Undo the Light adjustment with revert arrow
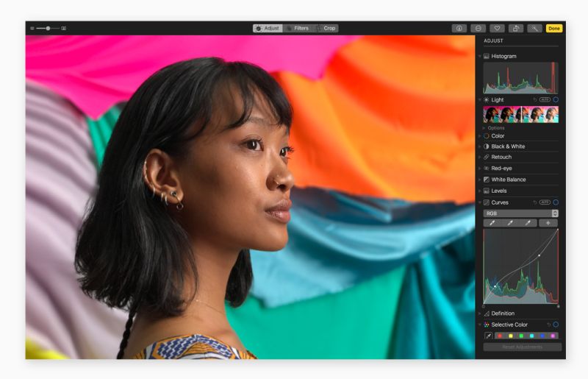588x379 pixels. [535, 99]
